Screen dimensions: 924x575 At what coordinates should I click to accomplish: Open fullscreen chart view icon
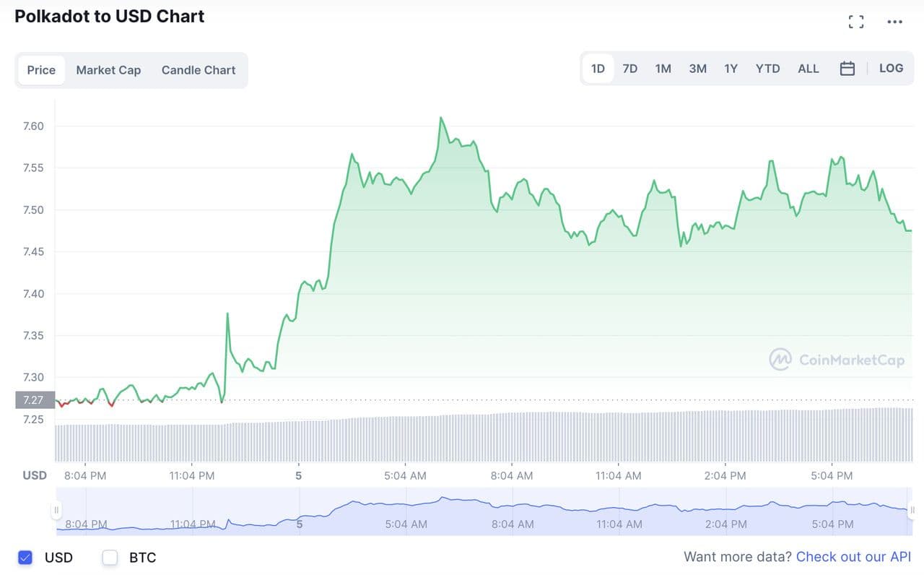pyautogui.click(x=856, y=22)
